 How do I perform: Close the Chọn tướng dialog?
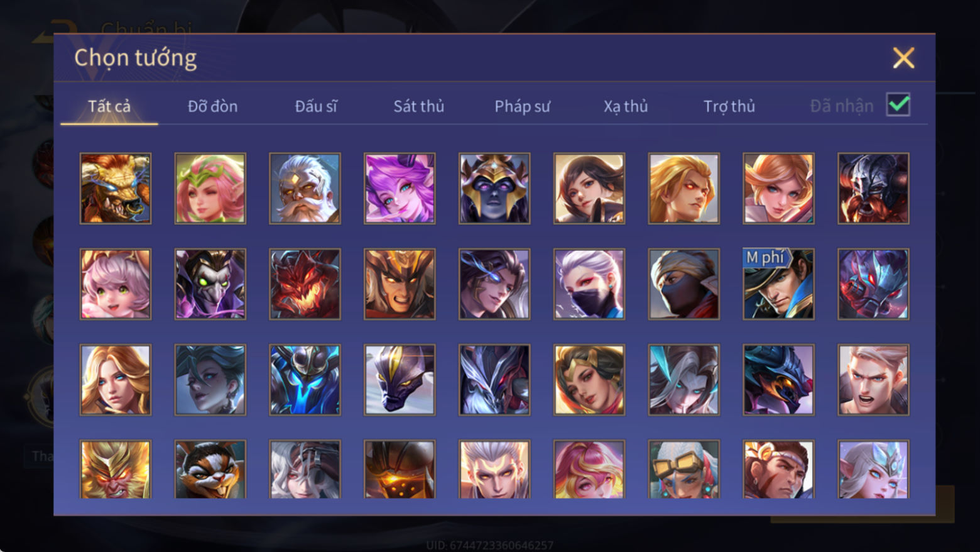point(903,58)
